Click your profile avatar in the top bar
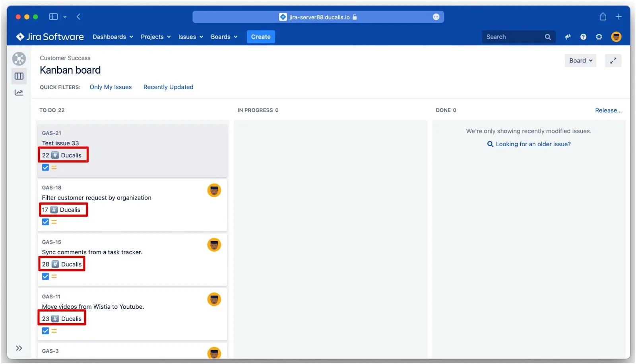The image size is (636, 364). (616, 37)
